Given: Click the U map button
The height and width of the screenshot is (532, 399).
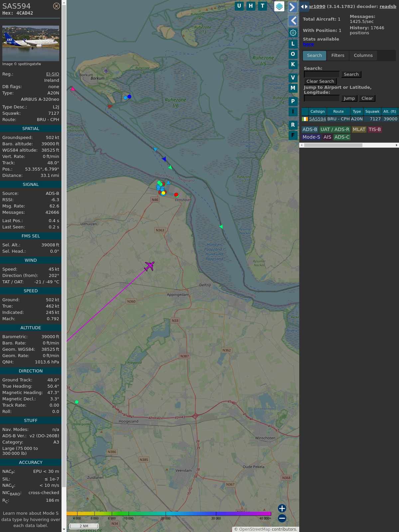Looking at the screenshot, I should pyautogui.click(x=239, y=6).
